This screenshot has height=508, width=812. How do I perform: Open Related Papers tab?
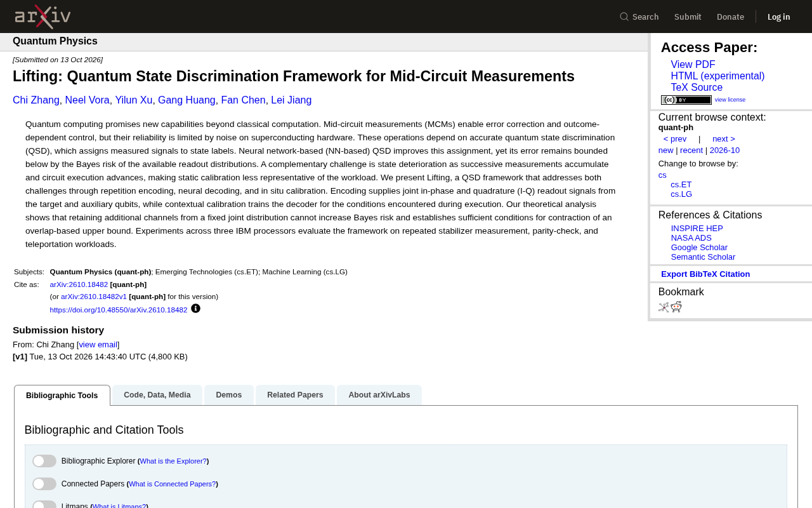pyautogui.click(x=295, y=395)
